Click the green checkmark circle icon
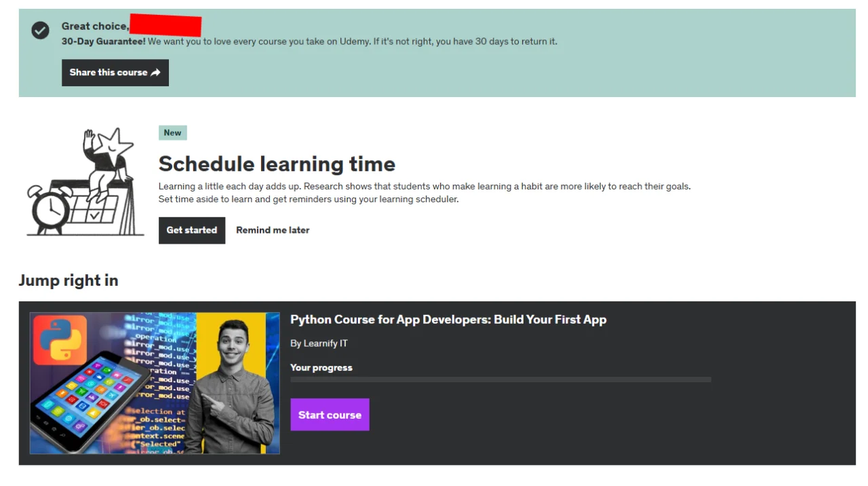 [41, 30]
